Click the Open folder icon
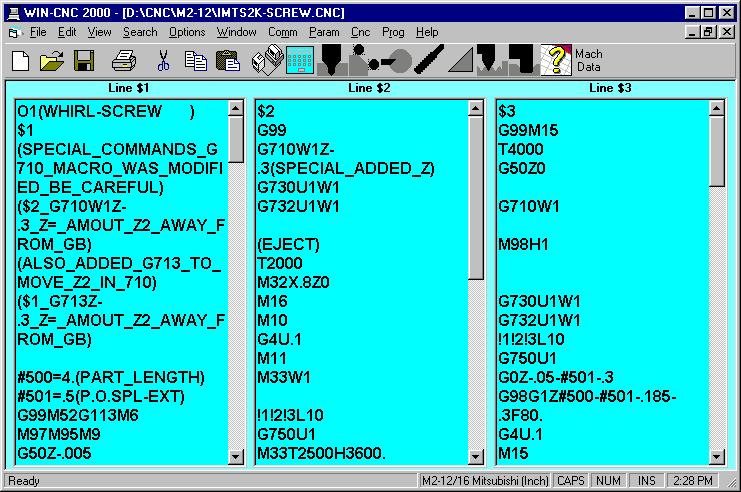Screen dimensions: 741x492 click(x=52, y=61)
